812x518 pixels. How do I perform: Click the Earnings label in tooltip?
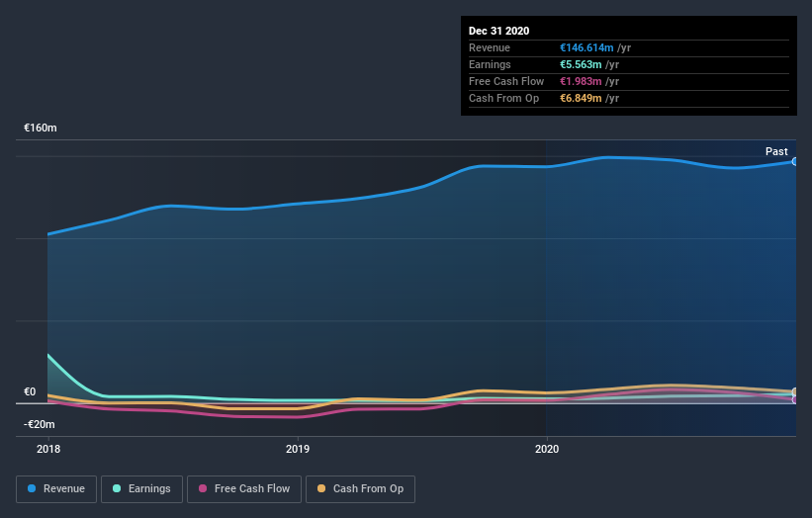pyautogui.click(x=490, y=64)
